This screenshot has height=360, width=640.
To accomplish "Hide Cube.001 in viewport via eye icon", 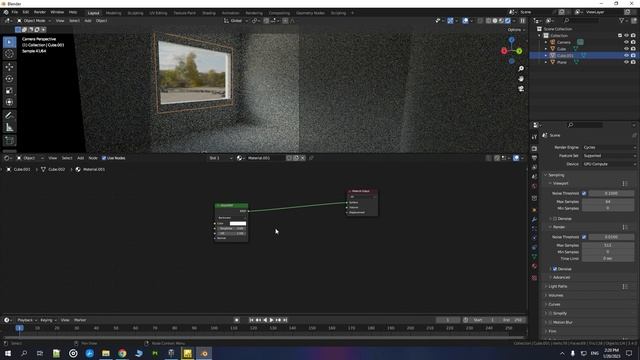I will (x=627, y=56).
